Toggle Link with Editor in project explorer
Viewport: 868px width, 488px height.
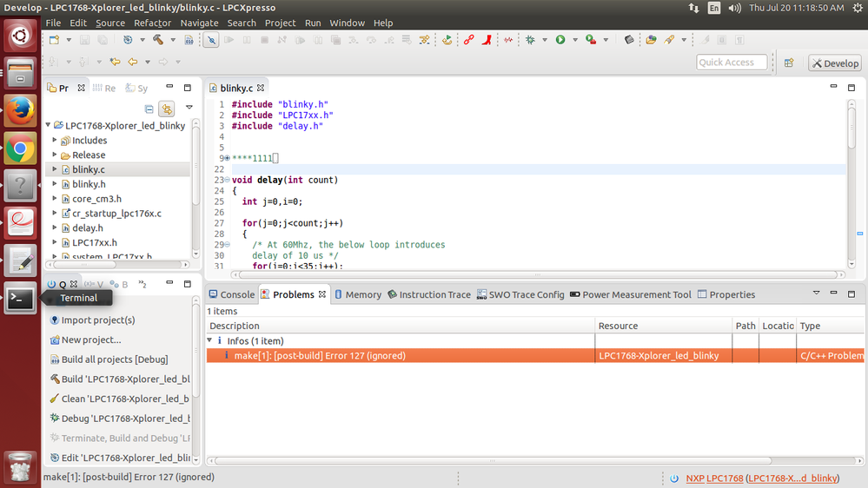click(x=167, y=109)
